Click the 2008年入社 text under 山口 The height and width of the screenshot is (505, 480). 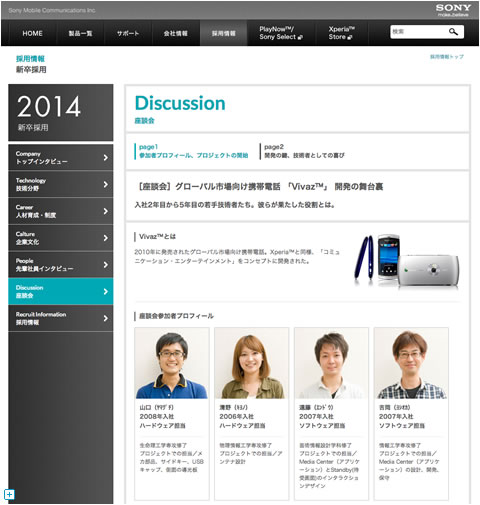(157, 417)
